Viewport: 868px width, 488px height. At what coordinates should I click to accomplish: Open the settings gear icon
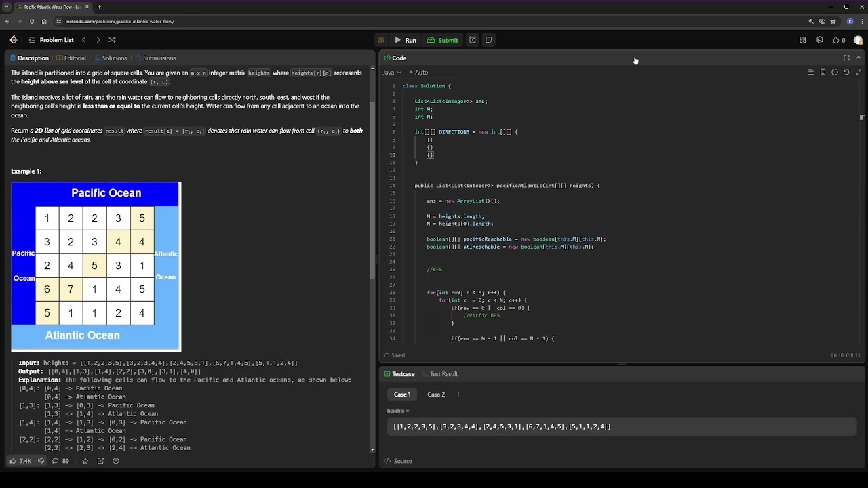pos(820,40)
